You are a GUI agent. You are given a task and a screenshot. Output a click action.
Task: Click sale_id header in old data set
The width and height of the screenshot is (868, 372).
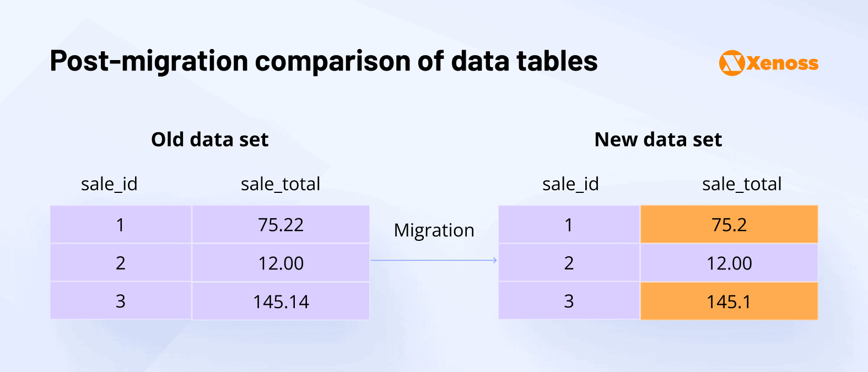tap(109, 184)
